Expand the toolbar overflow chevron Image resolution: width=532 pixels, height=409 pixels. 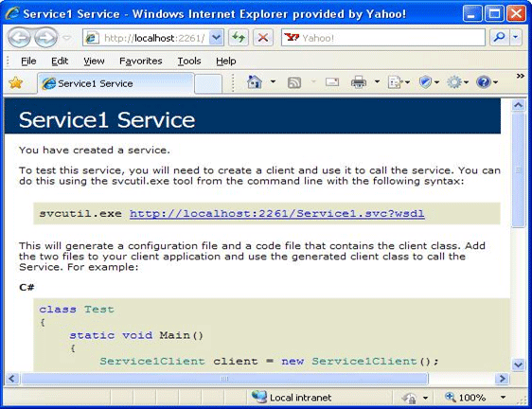click(520, 76)
